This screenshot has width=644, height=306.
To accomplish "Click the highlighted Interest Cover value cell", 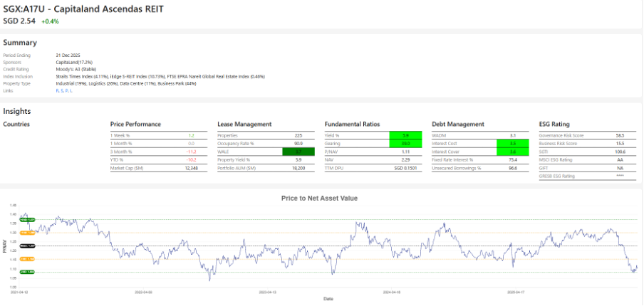I will [513, 152].
